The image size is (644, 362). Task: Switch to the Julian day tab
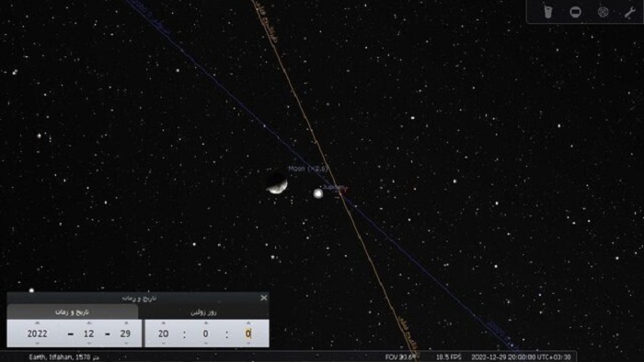tap(203, 312)
